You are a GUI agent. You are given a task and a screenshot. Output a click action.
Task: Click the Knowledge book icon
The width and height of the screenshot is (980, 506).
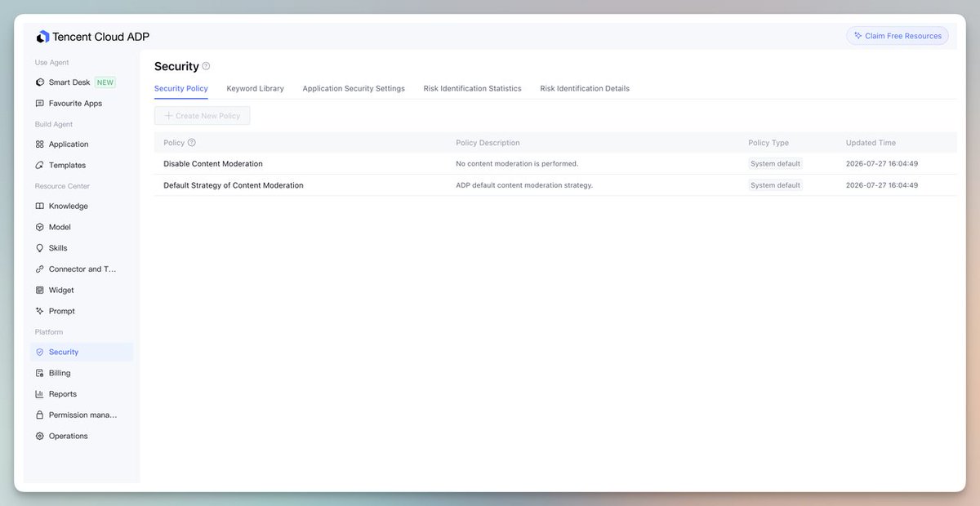40,206
